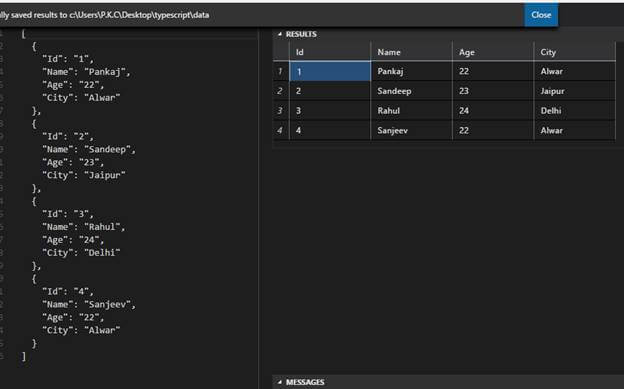624x389 pixels.
Task: Click the Close button on the notification
Action: click(x=541, y=15)
